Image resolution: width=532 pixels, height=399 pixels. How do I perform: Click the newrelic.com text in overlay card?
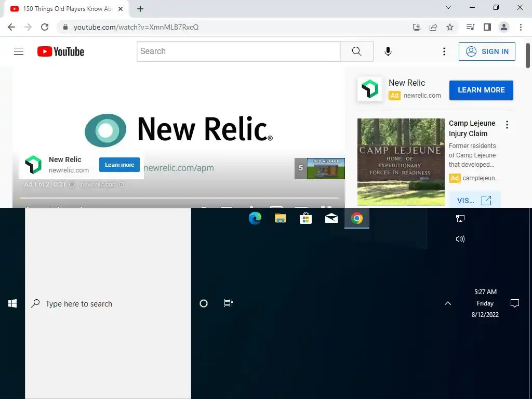tap(69, 170)
